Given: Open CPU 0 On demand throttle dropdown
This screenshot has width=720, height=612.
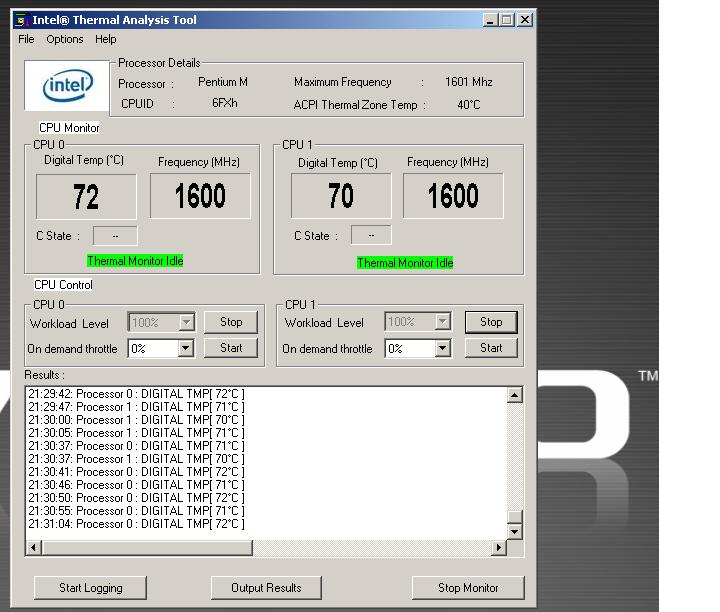Looking at the screenshot, I should (186, 348).
